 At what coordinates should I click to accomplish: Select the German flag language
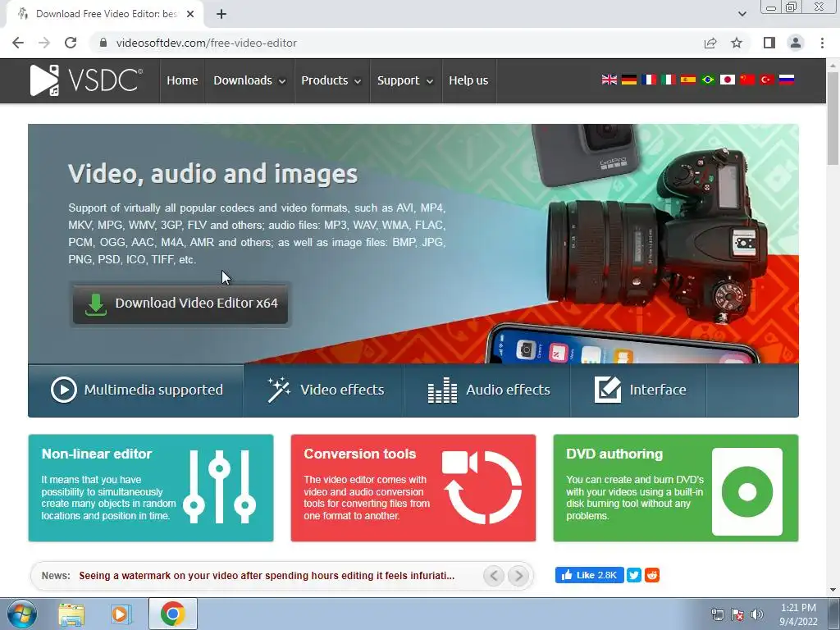click(x=629, y=80)
